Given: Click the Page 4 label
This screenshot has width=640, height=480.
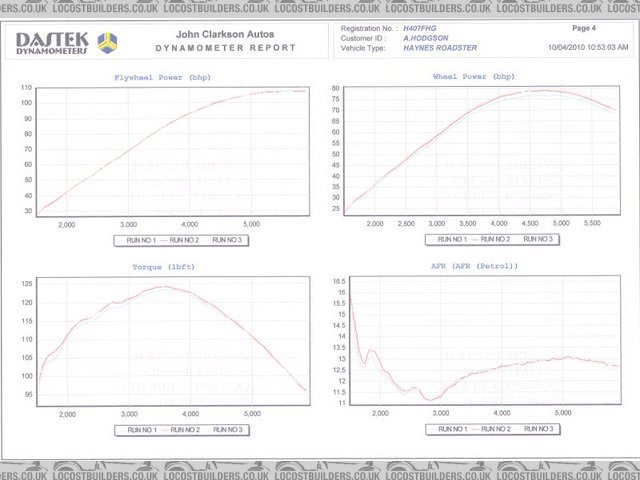Looking at the screenshot, I should 584,30.
